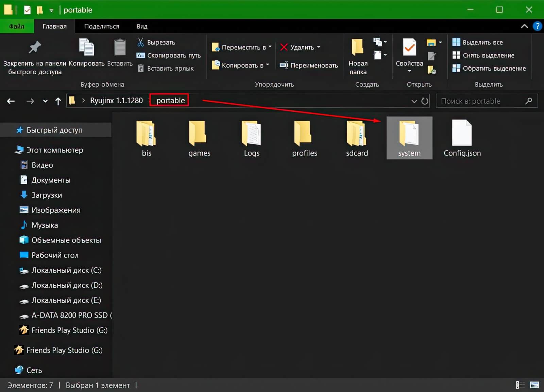Go up one directory level

58,101
